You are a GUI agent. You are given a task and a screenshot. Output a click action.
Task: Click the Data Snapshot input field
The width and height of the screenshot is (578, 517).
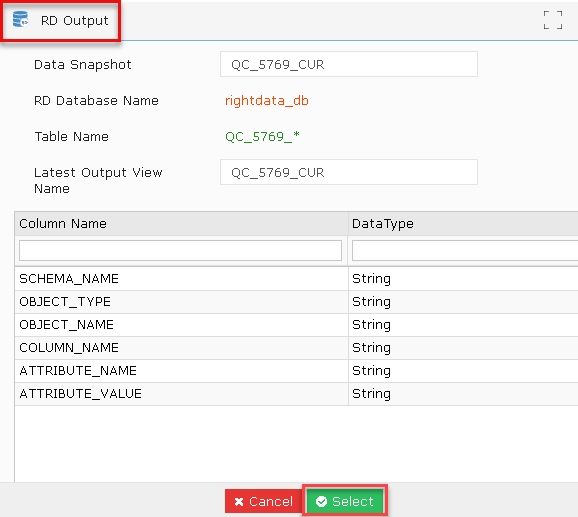tap(349, 64)
